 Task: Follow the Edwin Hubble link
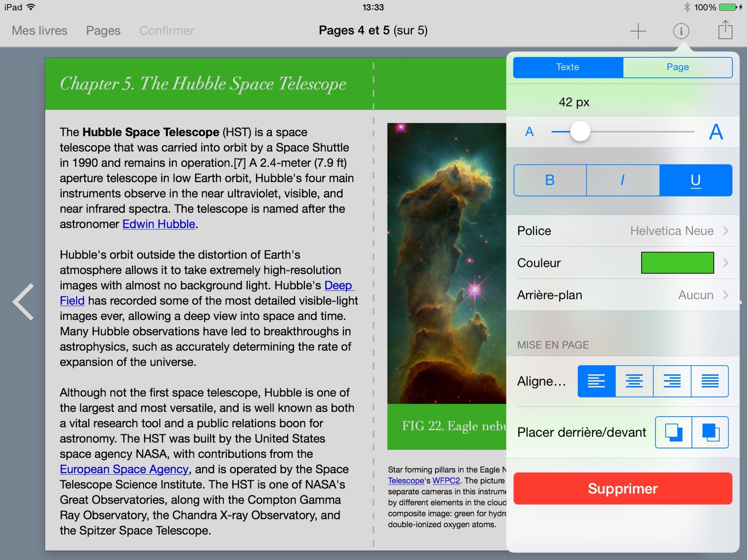tap(158, 224)
